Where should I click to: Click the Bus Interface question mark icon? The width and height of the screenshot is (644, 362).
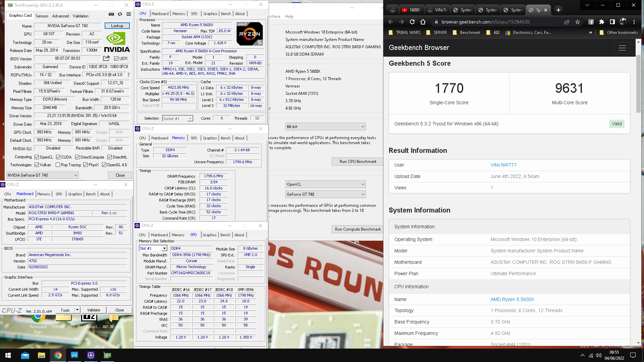(128, 75)
